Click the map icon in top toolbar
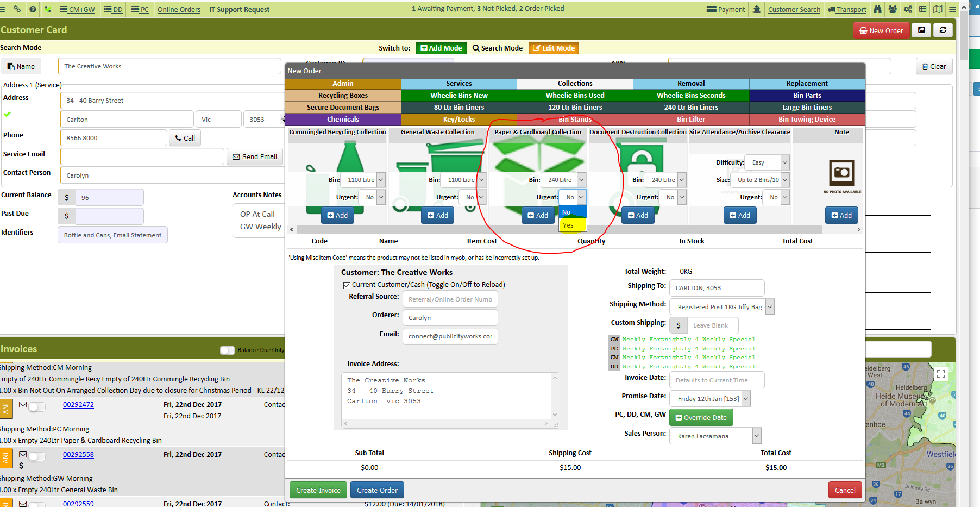The image size is (980, 508). coord(938,9)
